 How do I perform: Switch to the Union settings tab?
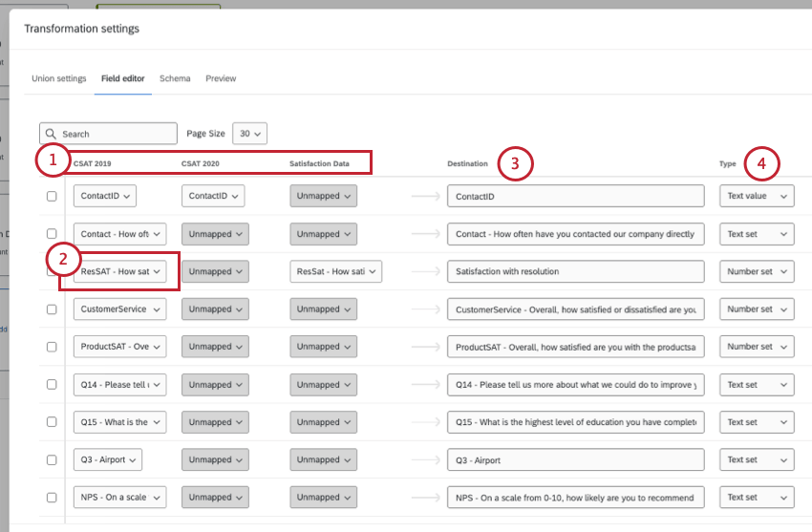pyautogui.click(x=59, y=78)
